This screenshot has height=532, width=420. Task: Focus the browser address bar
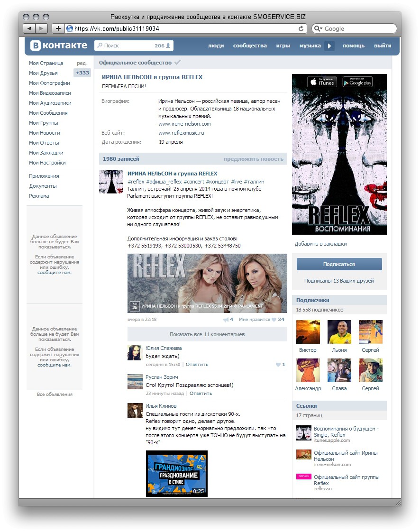click(186, 28)
